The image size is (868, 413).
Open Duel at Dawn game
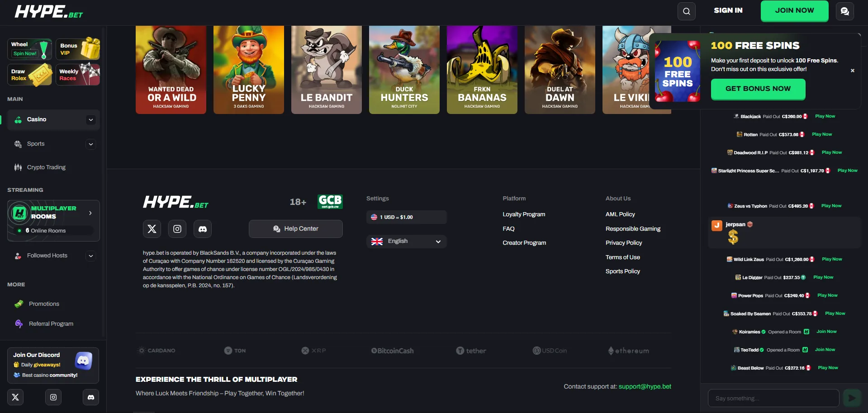(560, 70)
